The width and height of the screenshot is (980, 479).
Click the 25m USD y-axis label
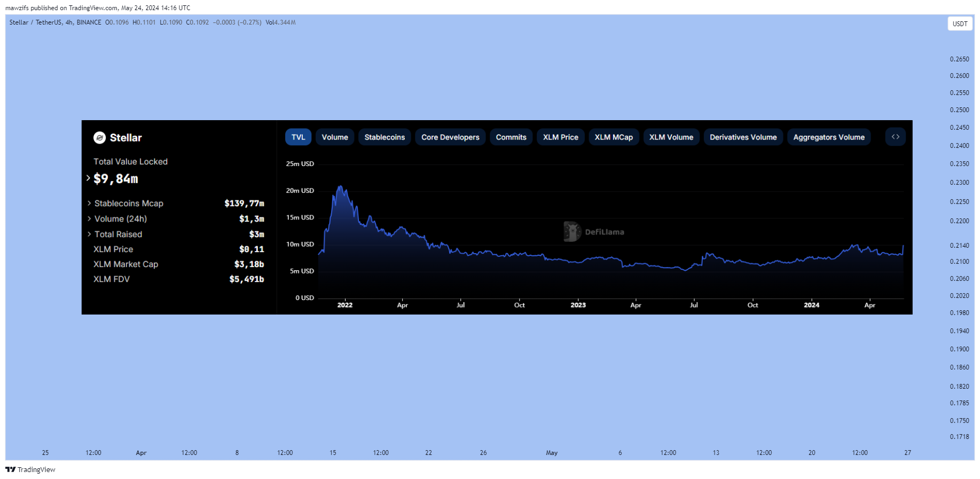[x=300, y=164]
